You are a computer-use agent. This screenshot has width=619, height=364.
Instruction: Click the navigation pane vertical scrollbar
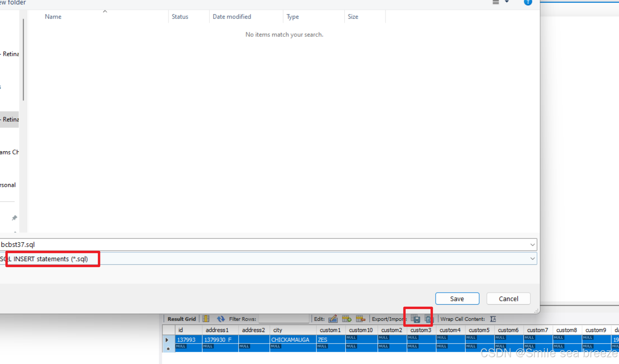pyautogui.click(x=23, y=60)
